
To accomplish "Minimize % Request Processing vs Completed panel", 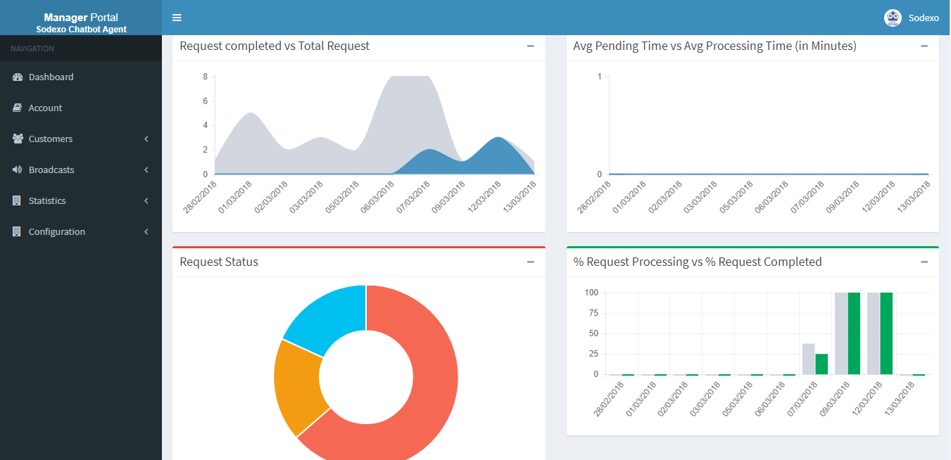I will point(924,262).
